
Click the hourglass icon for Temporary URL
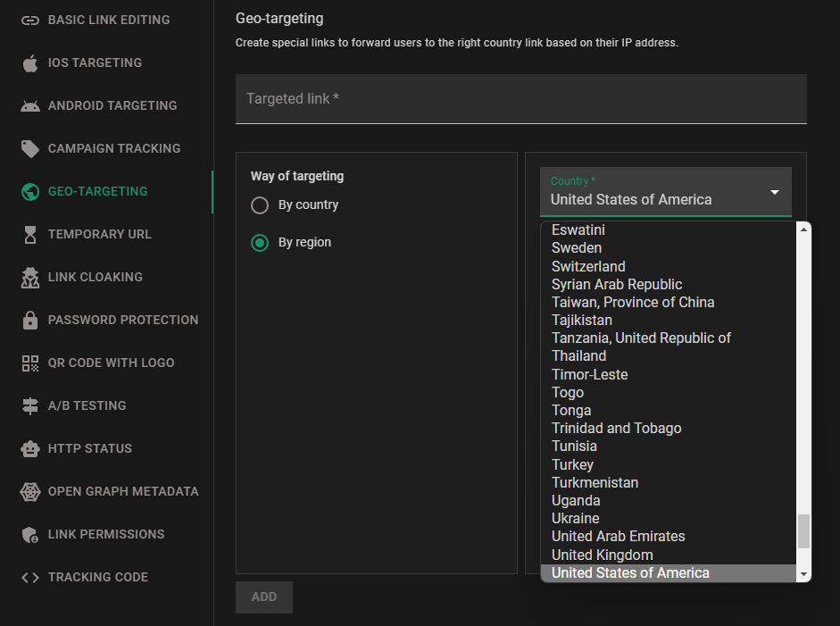click(x=30, y=234)
